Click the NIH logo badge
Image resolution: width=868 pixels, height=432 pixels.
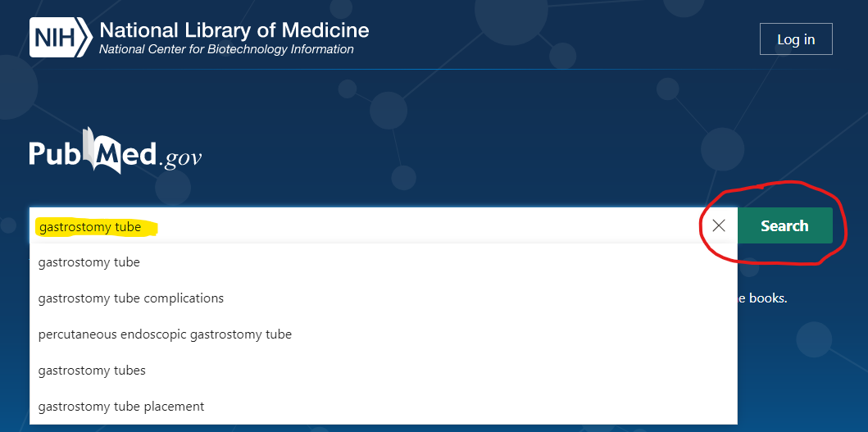61,38
